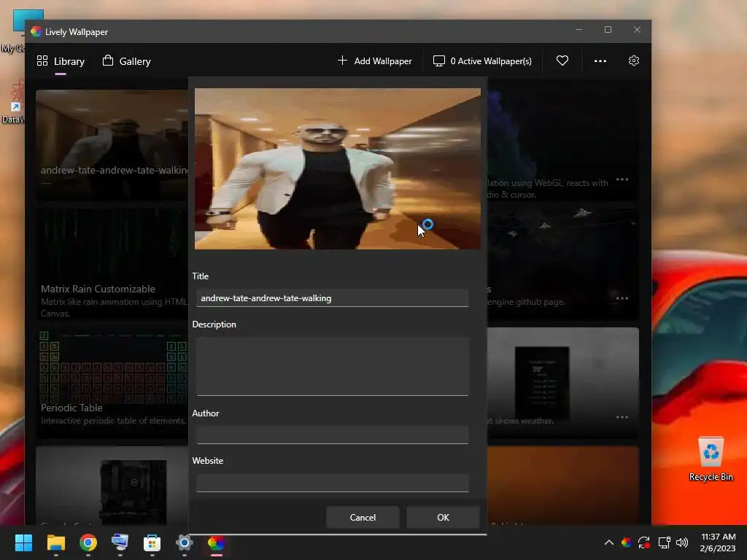Open the Windows Start menu

click(x=23, y=542)
